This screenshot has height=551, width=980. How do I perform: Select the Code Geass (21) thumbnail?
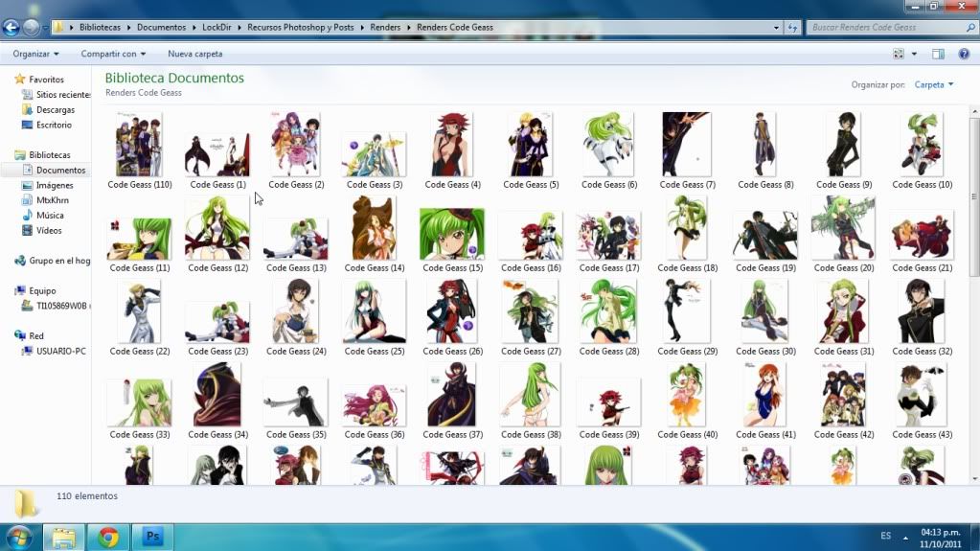(x=922, y=235)
